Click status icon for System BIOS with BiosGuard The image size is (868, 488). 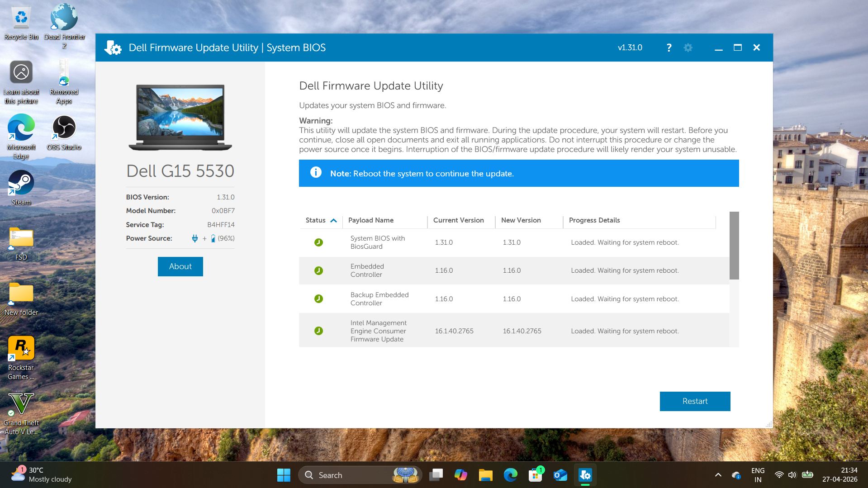[318, 242]
